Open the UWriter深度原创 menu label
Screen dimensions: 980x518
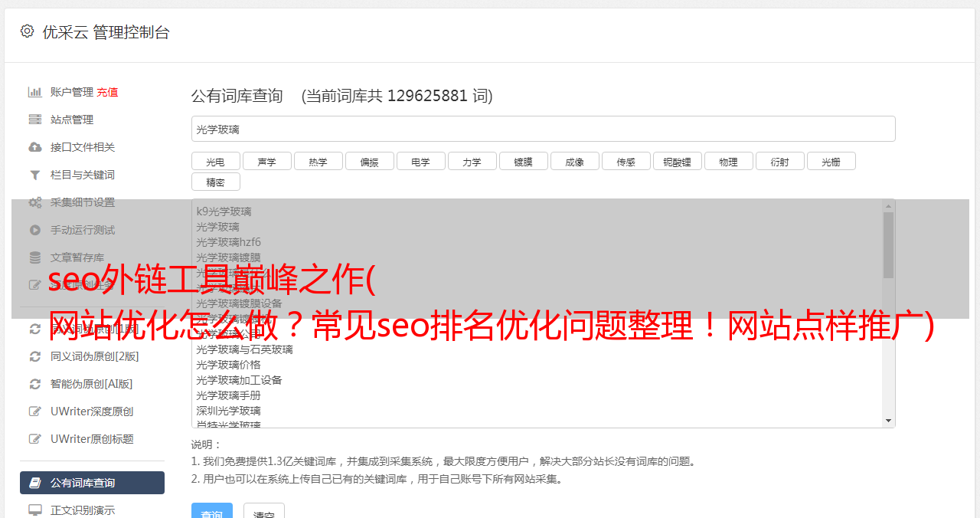pos(92,411)
